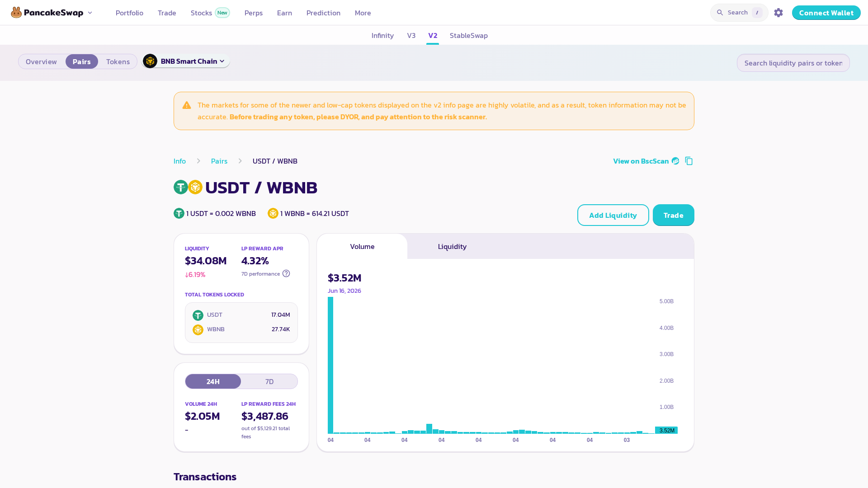The width and height of the screenshot is (868, 488).
Task: Open the Portfolio menu item
Action: [129, 13]
